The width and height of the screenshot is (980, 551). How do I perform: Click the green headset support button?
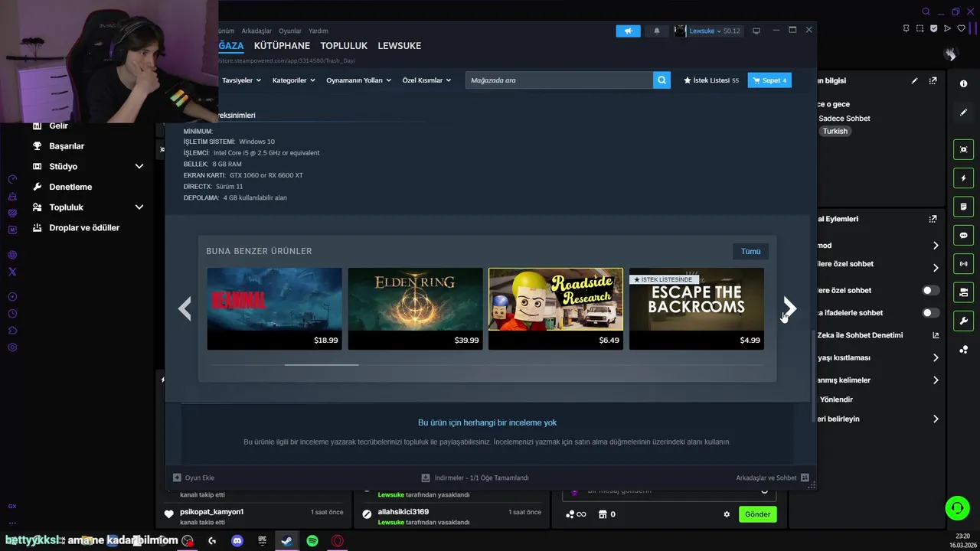pos(957,507)
